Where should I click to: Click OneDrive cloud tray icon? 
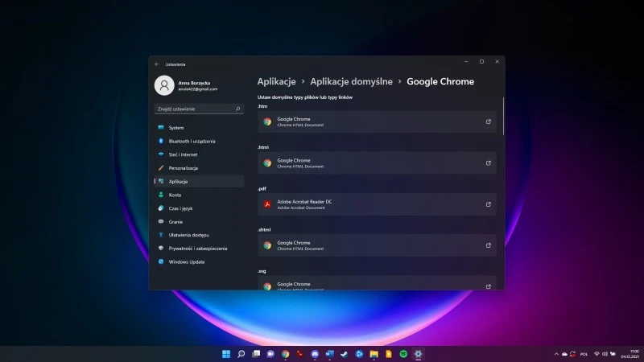click(x=565, y=354)
